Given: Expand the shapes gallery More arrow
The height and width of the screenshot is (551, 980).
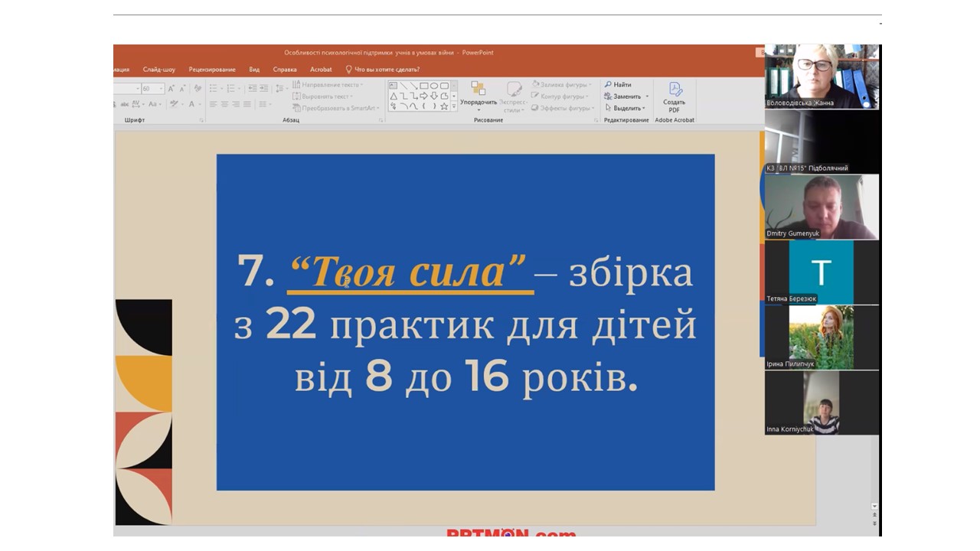Looking at the screenshot, I should coord(454,106).
